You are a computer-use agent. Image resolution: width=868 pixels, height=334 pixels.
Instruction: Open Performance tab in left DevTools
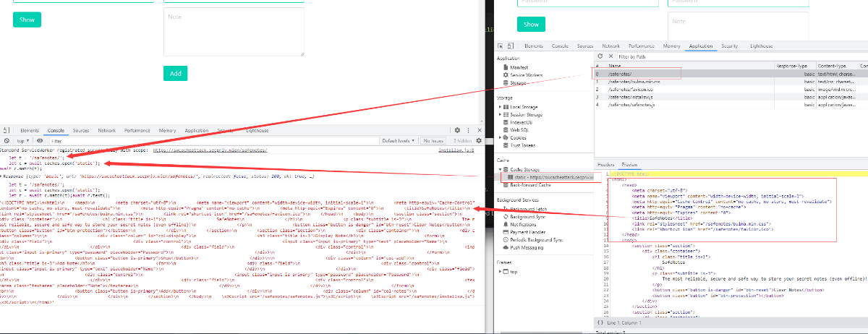137,130
